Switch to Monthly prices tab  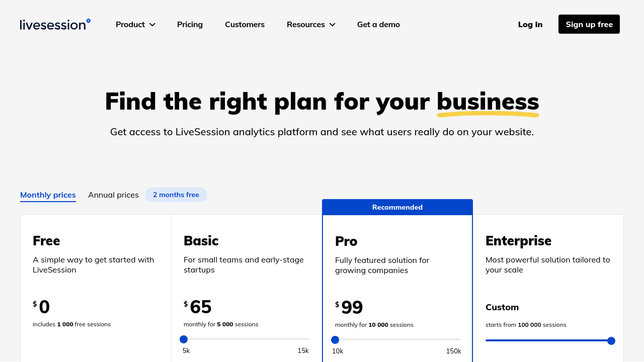tap(48, 195)
